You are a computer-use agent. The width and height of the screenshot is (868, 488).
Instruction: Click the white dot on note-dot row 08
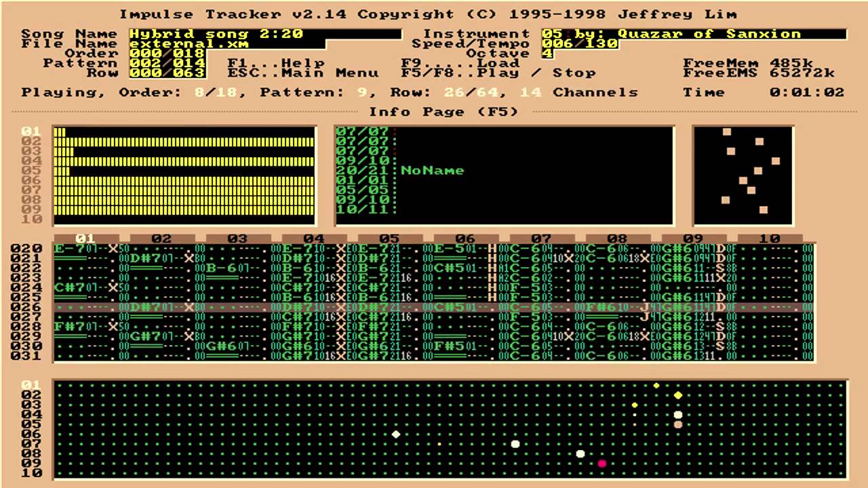[580, 453]
